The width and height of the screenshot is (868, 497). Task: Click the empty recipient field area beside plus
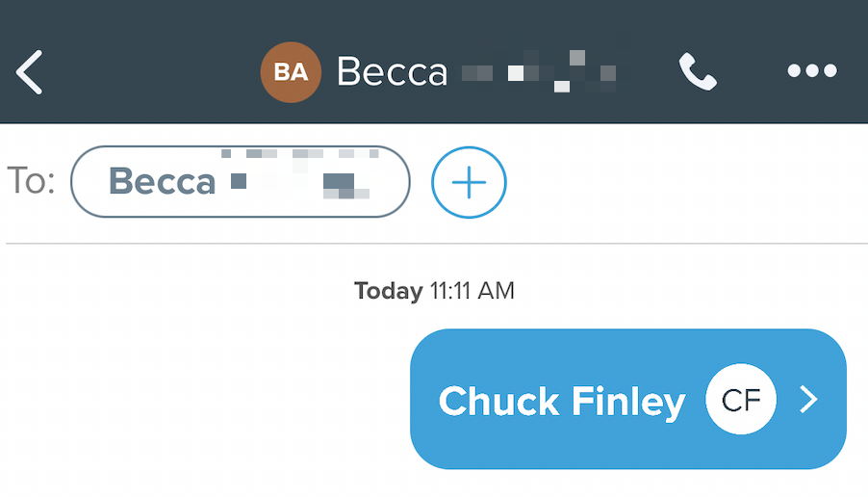click(x=686, y=182)
